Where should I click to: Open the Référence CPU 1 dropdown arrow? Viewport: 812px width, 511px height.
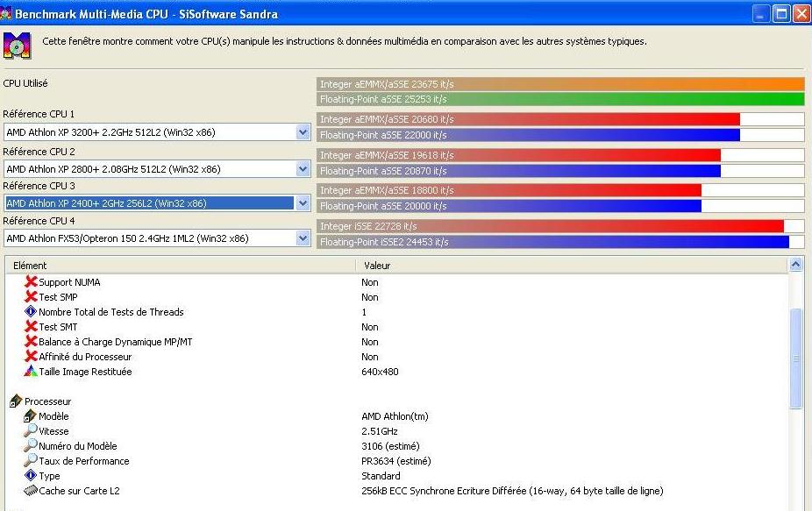(303, 132)
